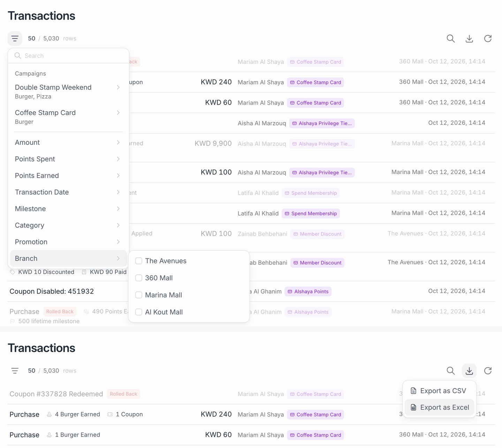Open table search in the panel with Branch filter open
This screenshot has width=502, height=448.
pos(451,38)
